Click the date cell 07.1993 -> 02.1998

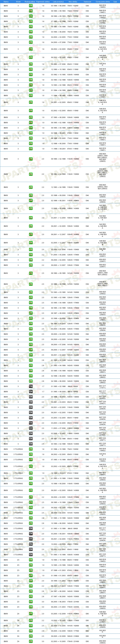pyautogui.click(x=58, y=22)
